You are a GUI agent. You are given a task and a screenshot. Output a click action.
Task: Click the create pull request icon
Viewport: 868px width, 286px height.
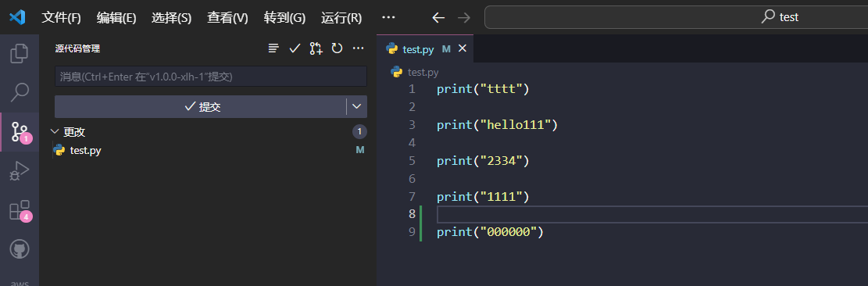316,48
